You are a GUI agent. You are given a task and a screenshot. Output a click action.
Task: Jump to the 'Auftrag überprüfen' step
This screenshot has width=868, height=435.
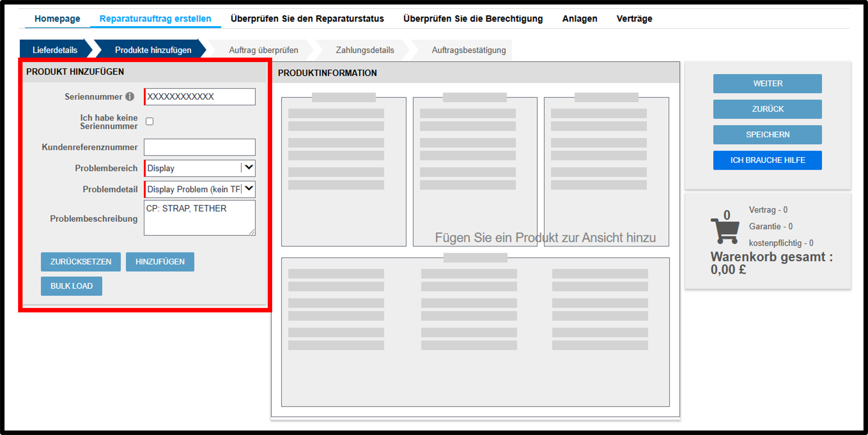[x=263, y=50]
